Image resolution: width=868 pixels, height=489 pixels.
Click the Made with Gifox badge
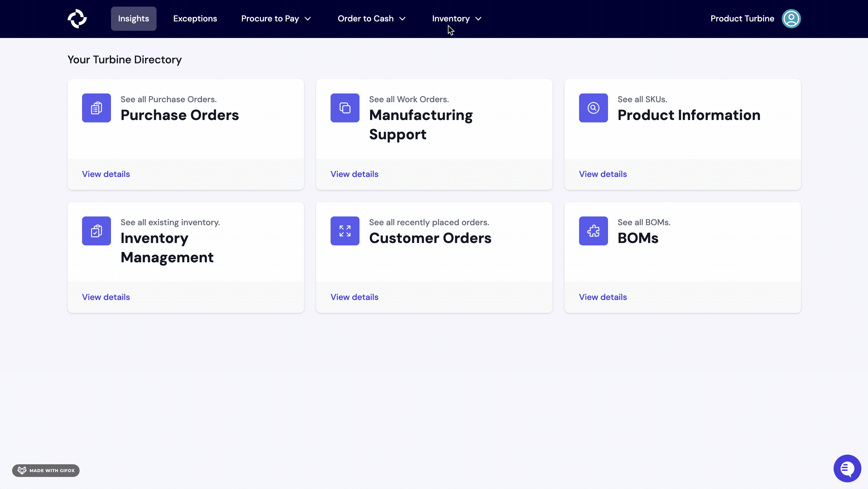[x=46, y=471]
